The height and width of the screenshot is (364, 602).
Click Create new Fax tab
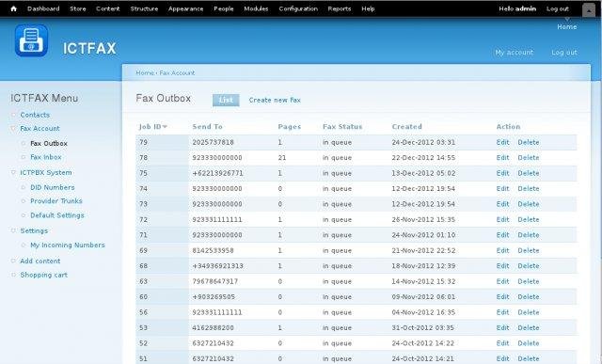pos(275,101)
